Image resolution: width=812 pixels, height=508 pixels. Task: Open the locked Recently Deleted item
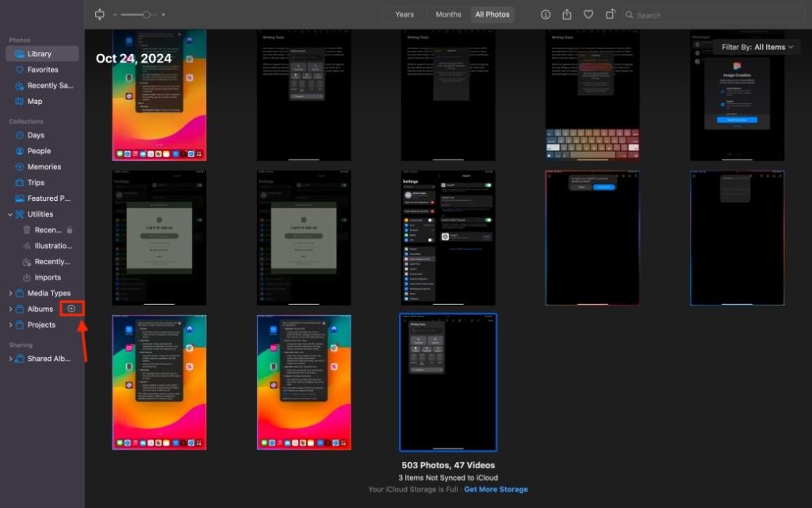[x=48, y=229]
